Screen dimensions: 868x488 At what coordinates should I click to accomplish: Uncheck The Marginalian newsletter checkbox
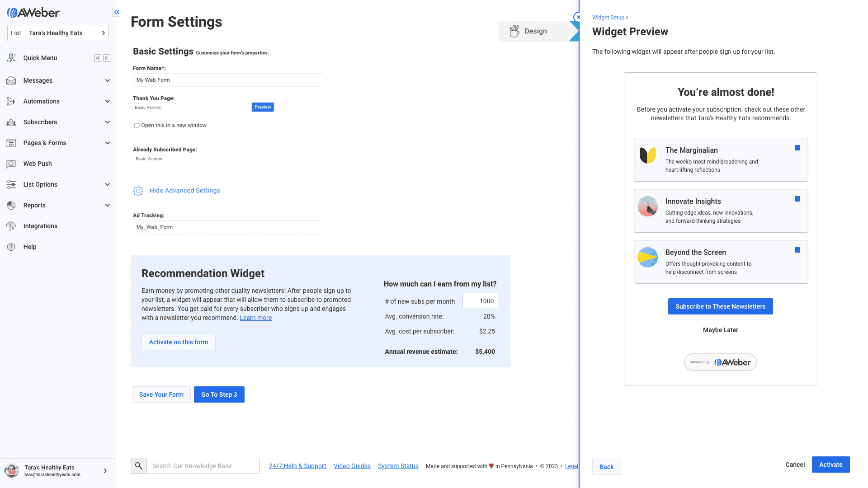tap(797, 148)
